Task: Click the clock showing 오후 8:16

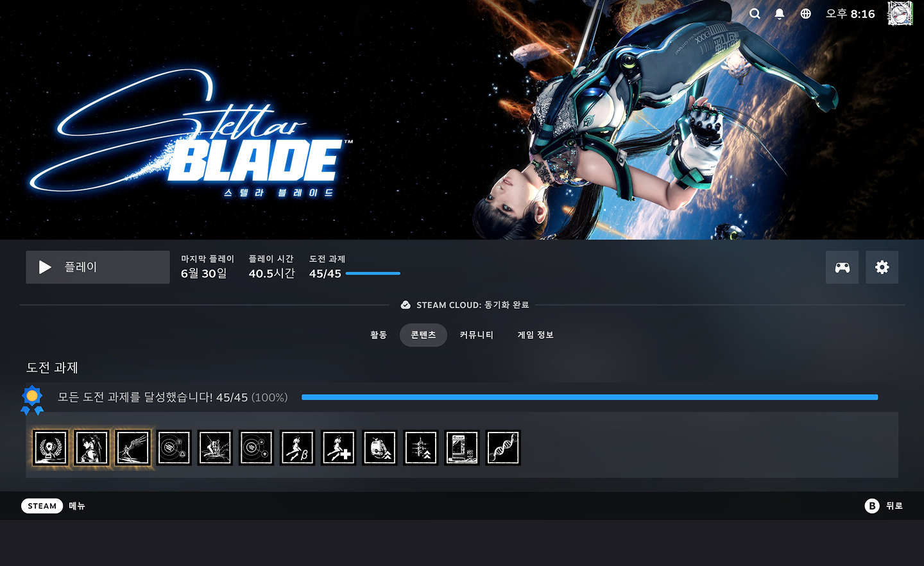Action: tap(850, 13)
